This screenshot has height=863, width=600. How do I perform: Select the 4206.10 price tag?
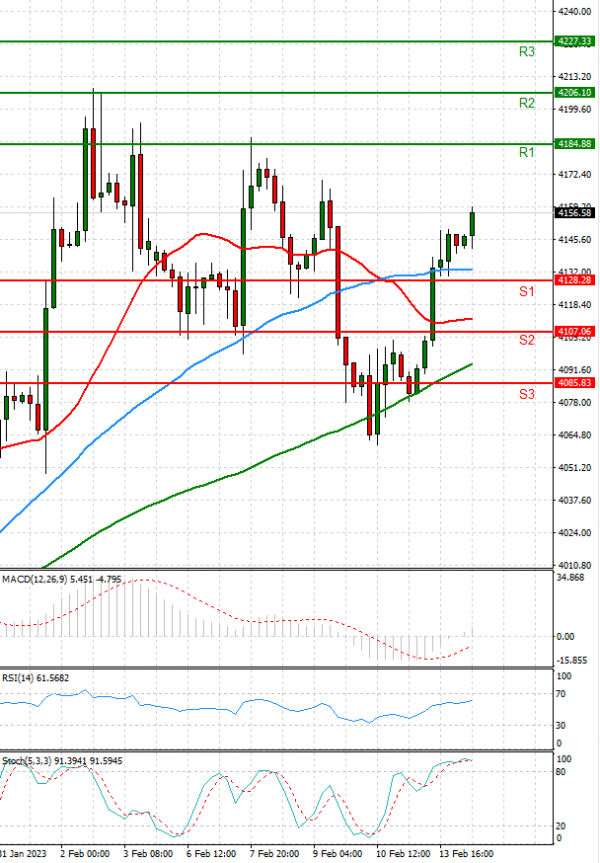[575, 92]
